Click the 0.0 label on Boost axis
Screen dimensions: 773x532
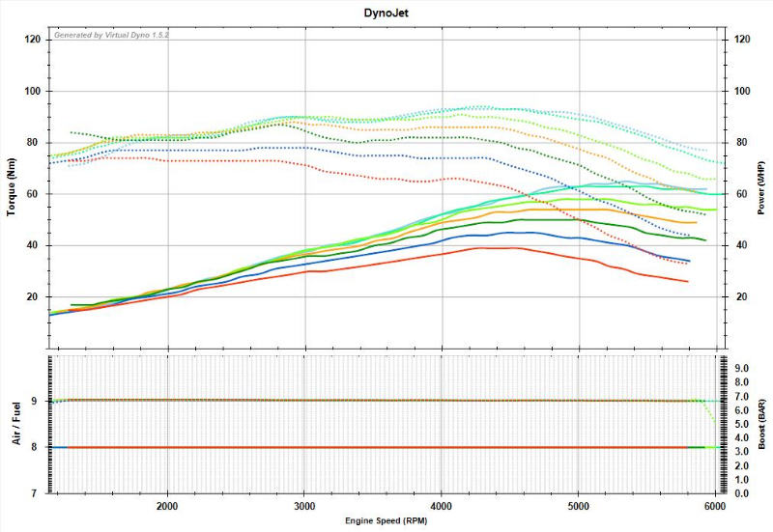(742, 493)
